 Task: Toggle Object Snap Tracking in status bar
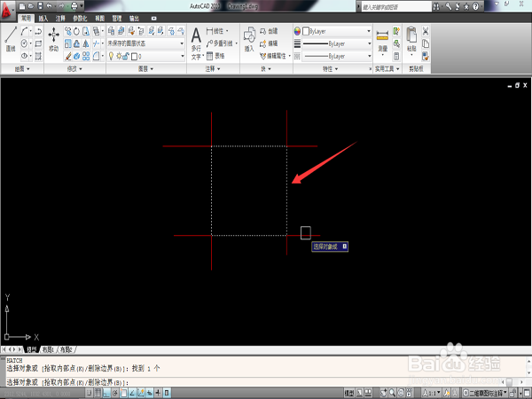pos(132,393)
